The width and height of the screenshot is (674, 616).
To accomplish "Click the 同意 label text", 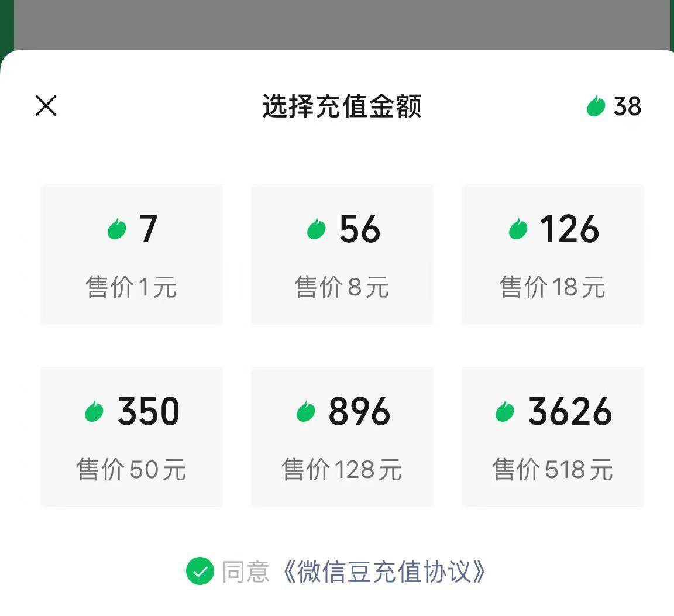I will [246, 572].
